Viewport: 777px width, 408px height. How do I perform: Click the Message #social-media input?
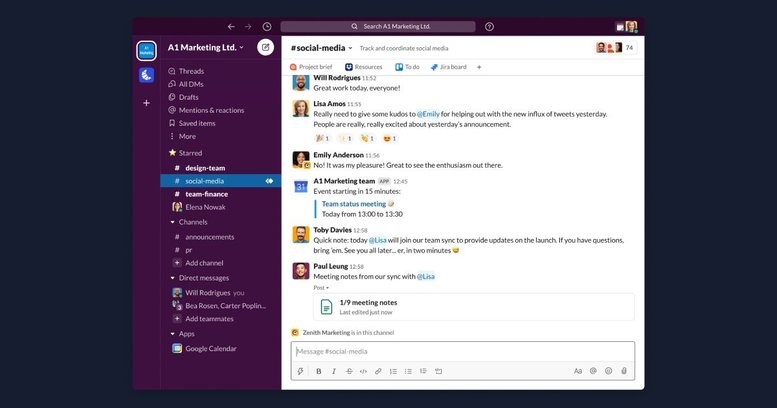point(463,351)
